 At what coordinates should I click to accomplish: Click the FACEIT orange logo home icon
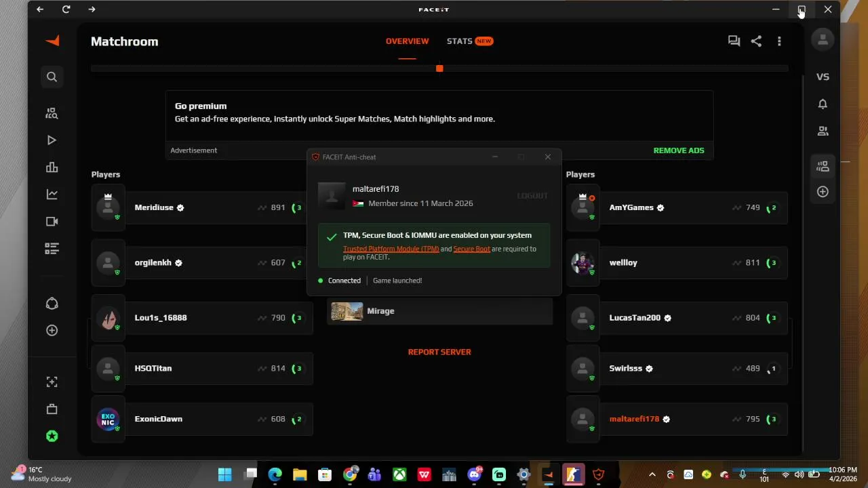[x=52, y=41]
